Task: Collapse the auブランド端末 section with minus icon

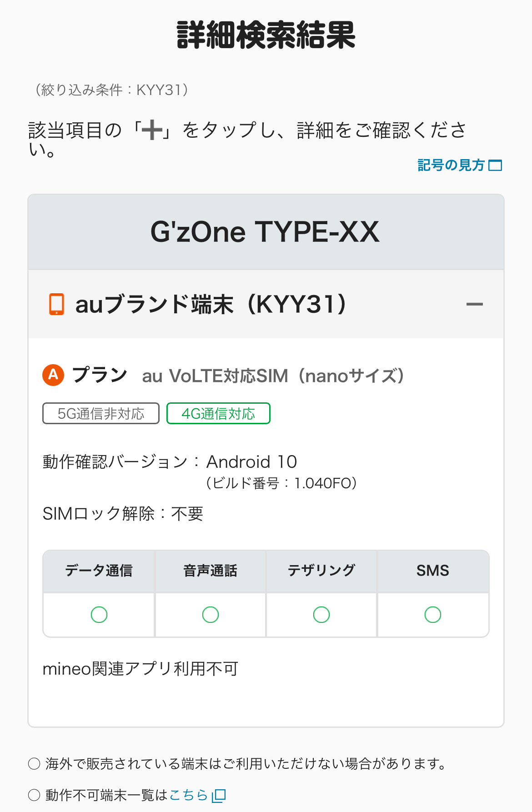Action: [474, 304]
